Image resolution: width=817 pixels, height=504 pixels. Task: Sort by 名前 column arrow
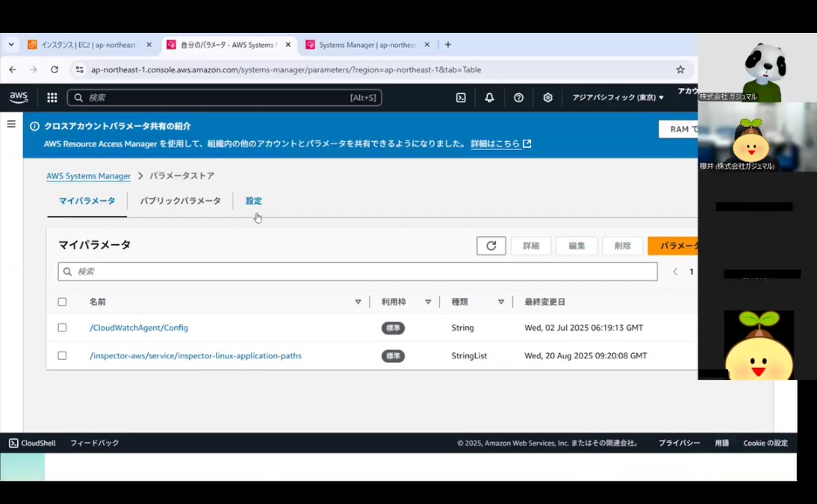point(358,302)
